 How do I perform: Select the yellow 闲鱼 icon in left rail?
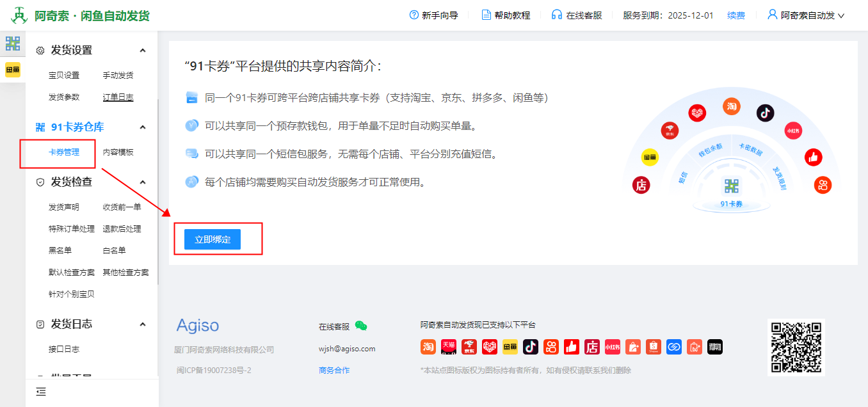coord(13,70)
